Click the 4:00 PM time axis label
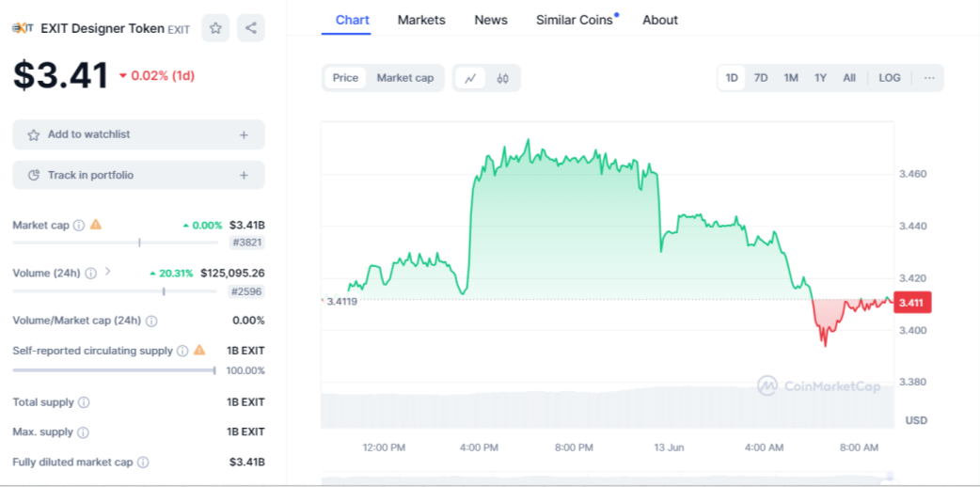This screenshot has width=980, height=487. [x=479, y=448]
